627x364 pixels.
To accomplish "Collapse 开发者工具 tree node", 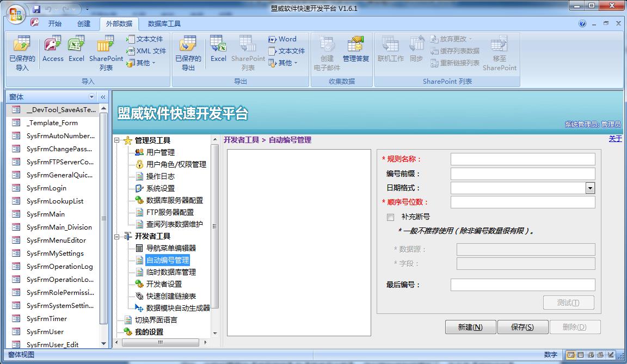I will 117,237.
